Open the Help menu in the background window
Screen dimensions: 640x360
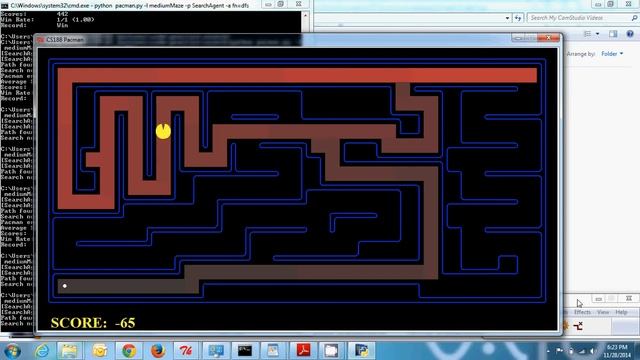621,312
